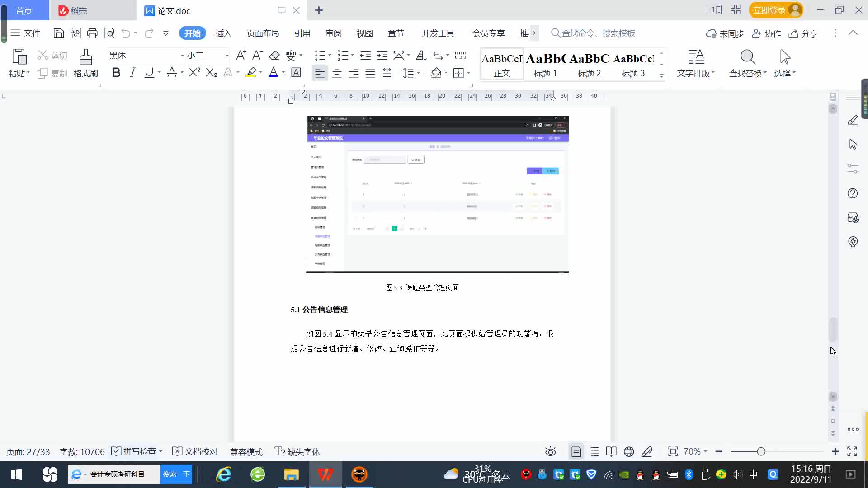Image resolution: width=868 pixels, height=488 pixels.
Task: Click 文档校对 in status bar
Action: click(x=195, y=452)
